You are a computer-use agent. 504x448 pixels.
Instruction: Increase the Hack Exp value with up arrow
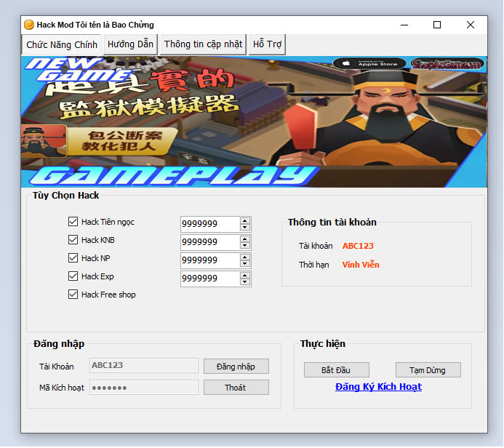tap(245, 276)
